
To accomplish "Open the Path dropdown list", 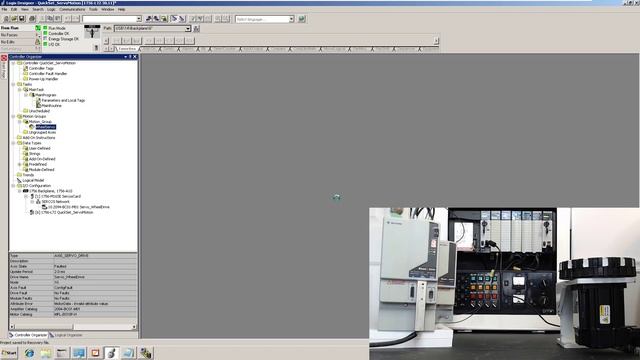I will point(188,29).
